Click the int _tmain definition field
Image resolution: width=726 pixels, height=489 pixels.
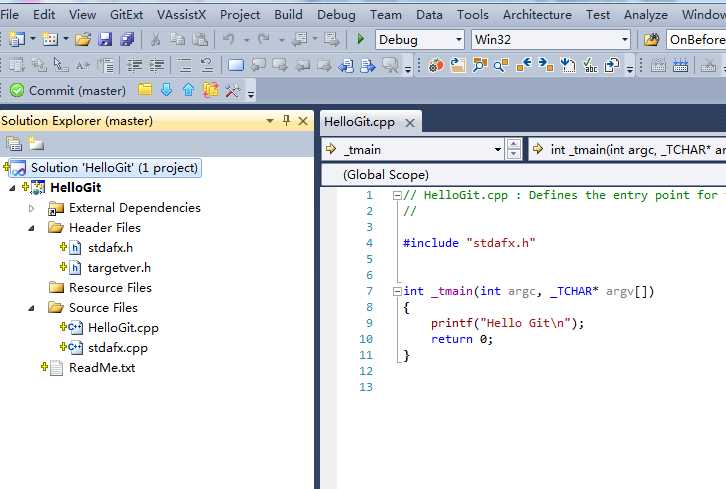pyautogui.click(x=628, y=150)
